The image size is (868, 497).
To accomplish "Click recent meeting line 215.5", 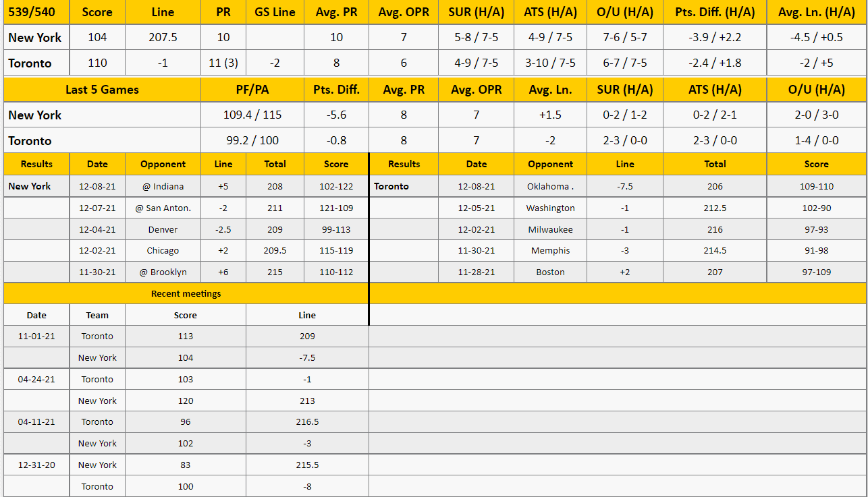I will 307,465.
